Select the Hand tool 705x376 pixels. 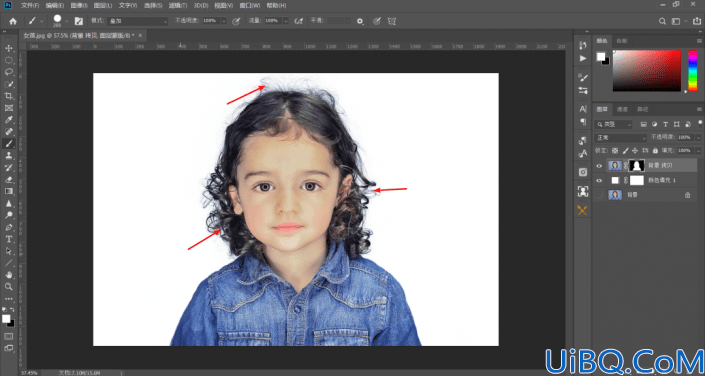(9, 275)
